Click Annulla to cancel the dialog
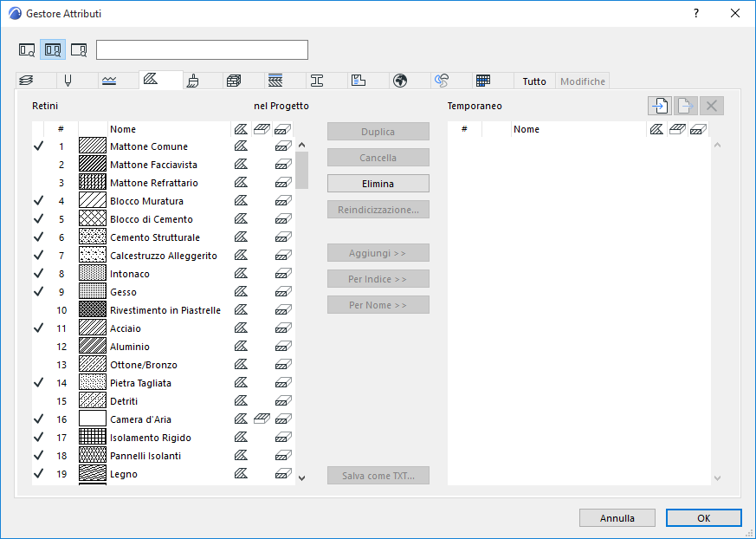Viewport: 756px width, 539px height. point(617,518)
